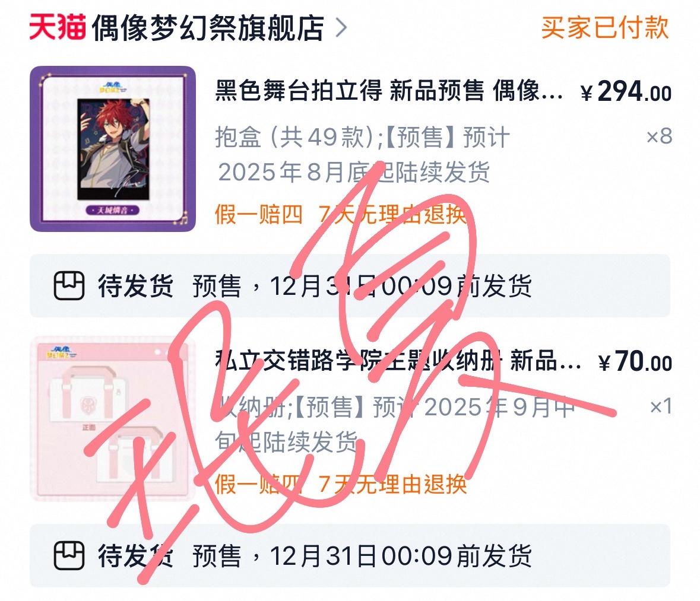Expand the store chevron arrow
The height and width of the screenshot is (601, 700).
tap(341, 28)
